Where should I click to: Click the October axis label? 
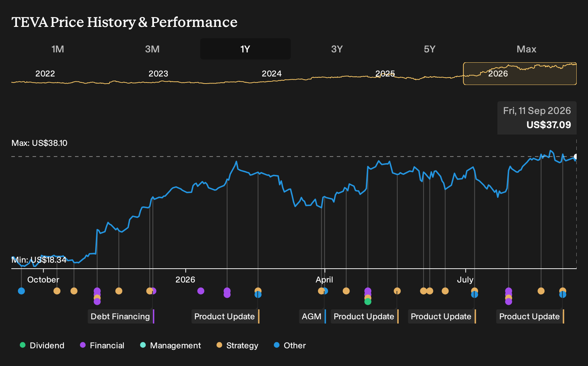click(x=43, y=280)
